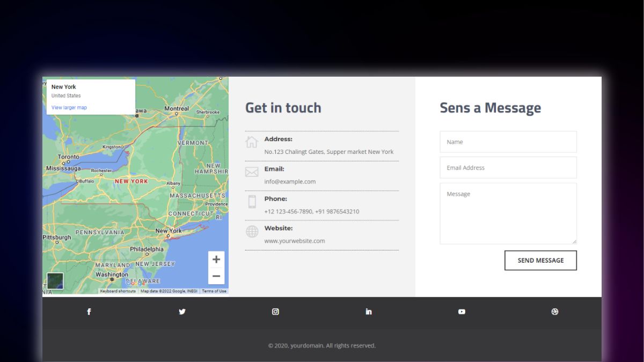Viewport: 644px width, 362px height.
Task: Click the www.yourwebsite.com text
Action: pyautogui.click(x=295, y=241)
